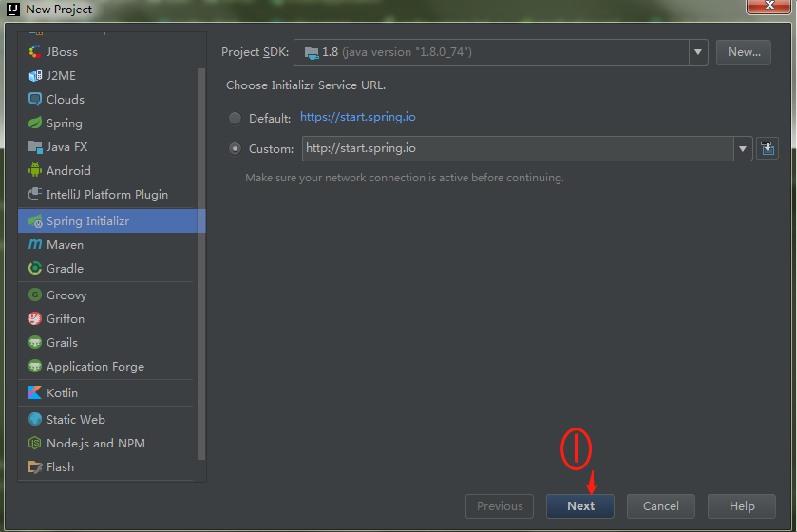Screen dimensions: 797x532
Task: Select the Clouds list entry
Action: (x=107, y=99)
